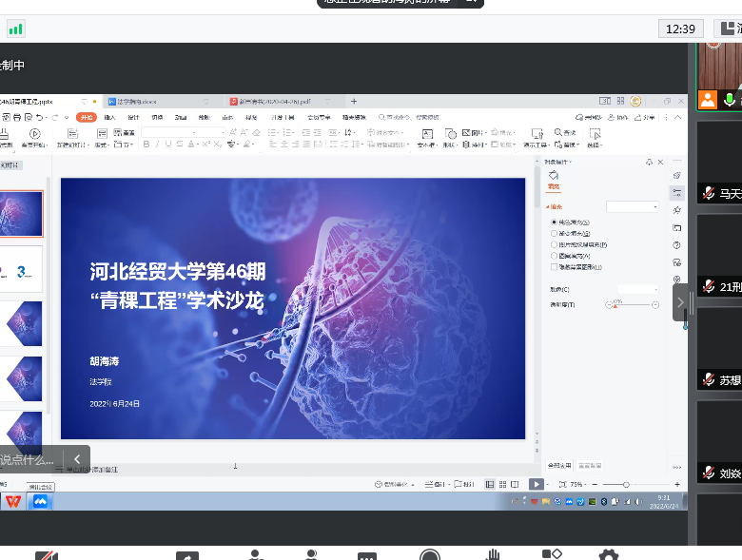Click the print icon in quick access toolbar
742x560 pixels.
pyautogui.click(x=17, y=117)
